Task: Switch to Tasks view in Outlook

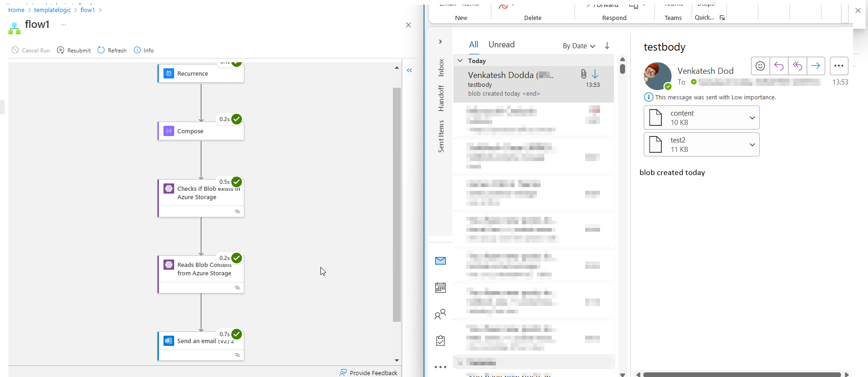Action: click(440, 341)
